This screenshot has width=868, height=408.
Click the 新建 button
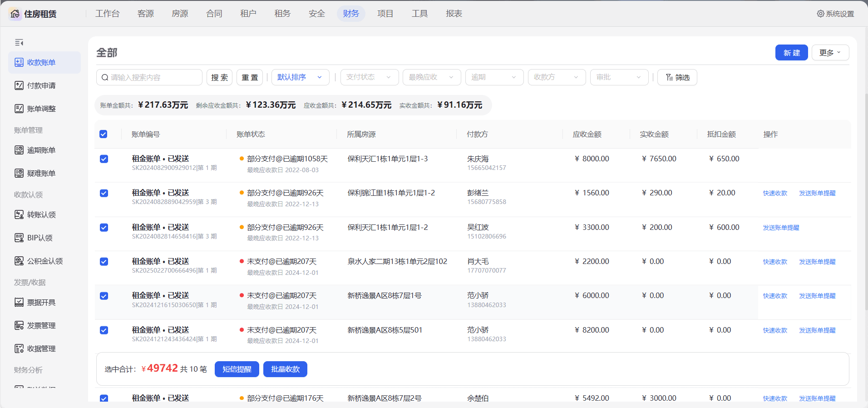791,53
